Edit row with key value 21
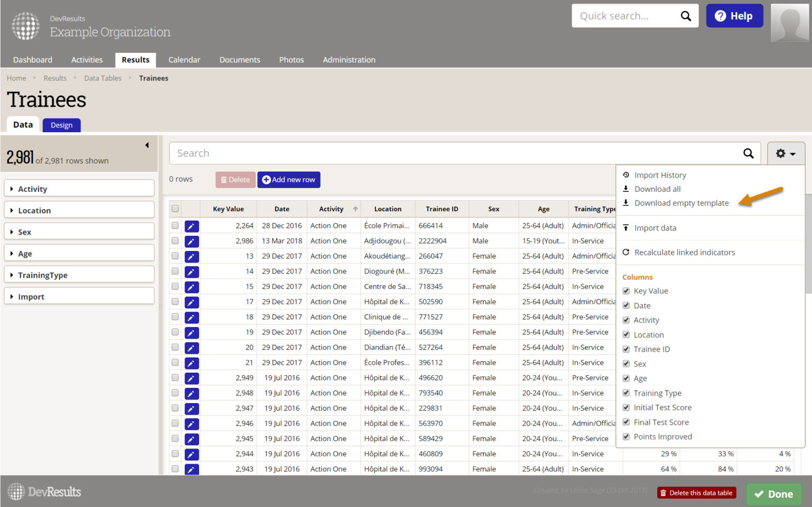 (x=191, y=363)
